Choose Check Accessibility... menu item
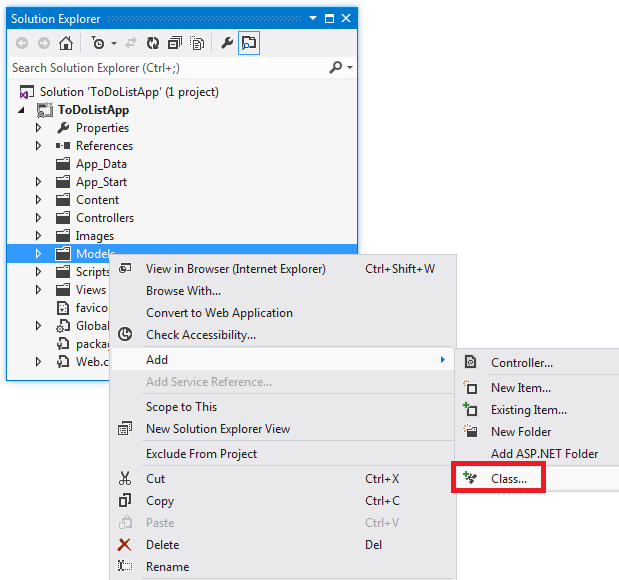Image resolution: width=619 pixels, height=580 pixels. pos(283,335)
